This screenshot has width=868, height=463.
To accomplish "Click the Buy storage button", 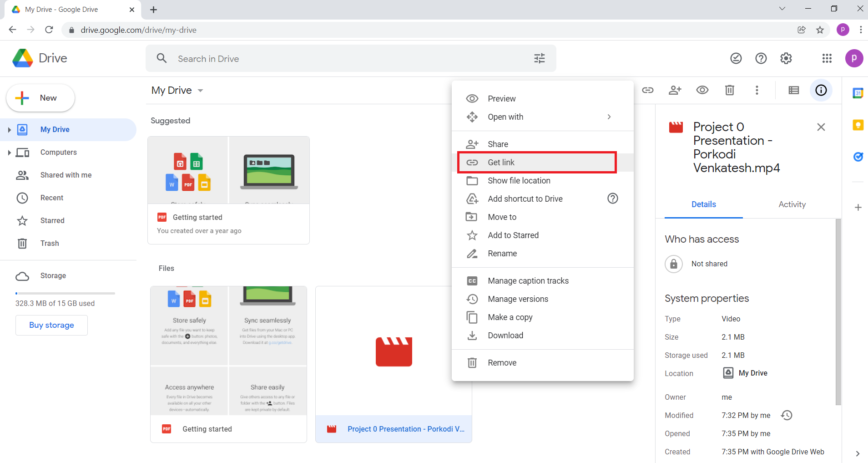I will (51, 325).
